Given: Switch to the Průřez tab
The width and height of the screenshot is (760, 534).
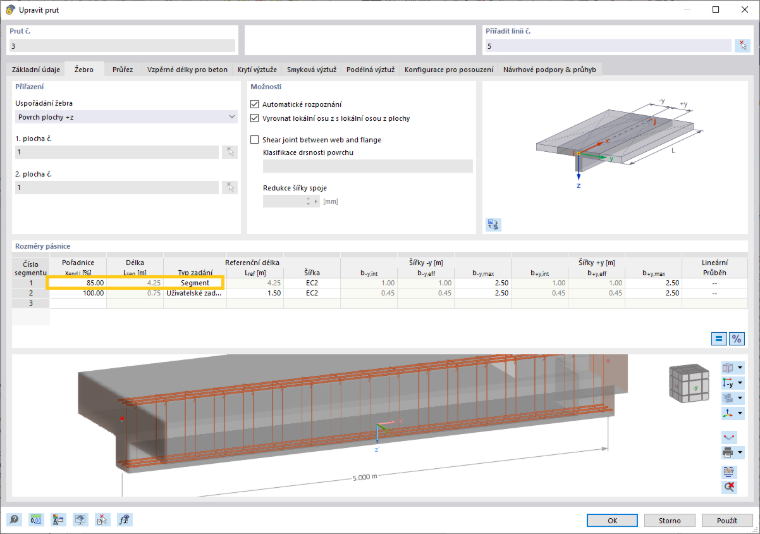Looking at the screenshot, I should pyautogui.click(x=122, y=69).
